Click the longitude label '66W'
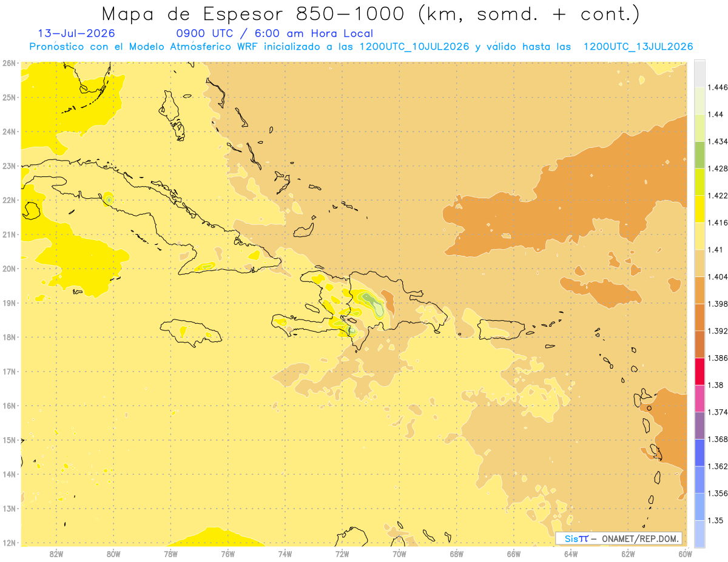The width and height of the screenshot is (728, 562). pos(513,554)
